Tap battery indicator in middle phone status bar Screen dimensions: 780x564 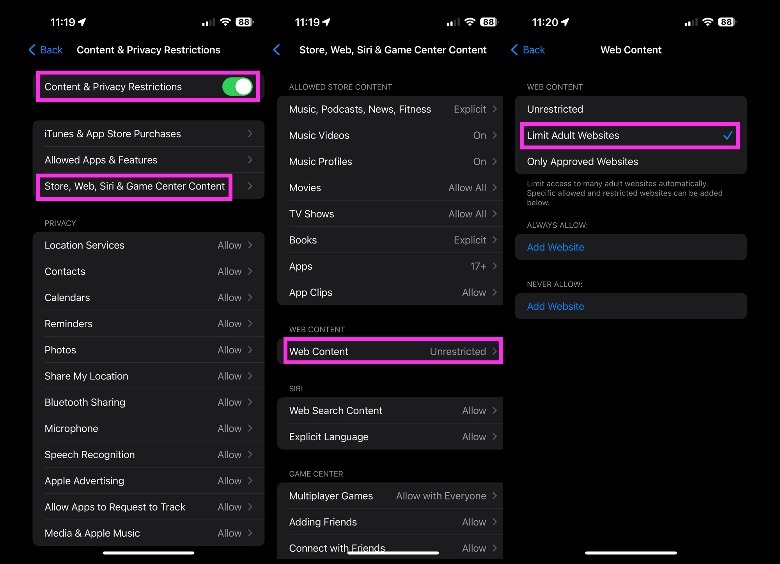pos(489,22)
